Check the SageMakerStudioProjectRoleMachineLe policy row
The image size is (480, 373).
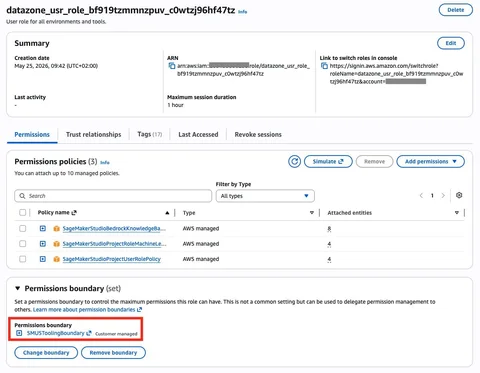point(23,244)
